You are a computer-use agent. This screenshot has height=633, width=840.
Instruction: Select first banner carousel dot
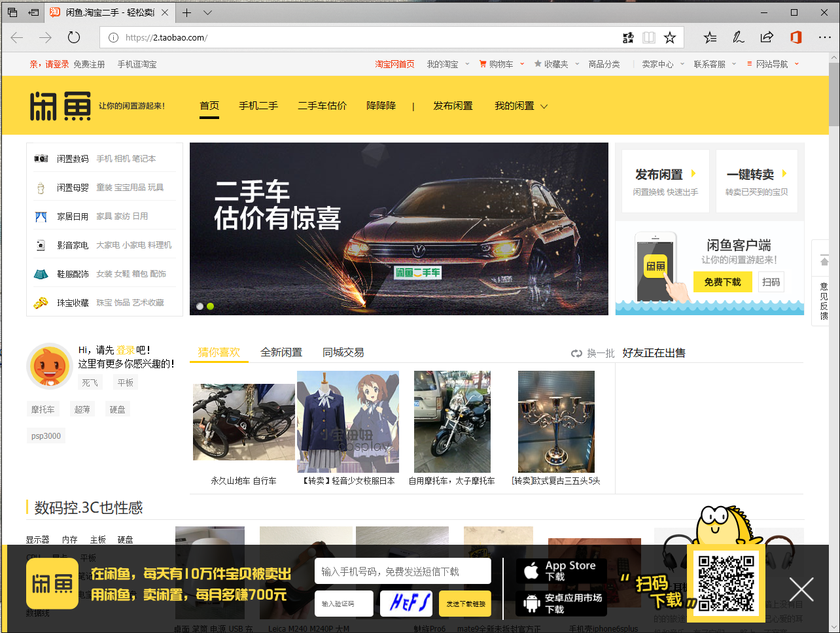coord(200,306)
